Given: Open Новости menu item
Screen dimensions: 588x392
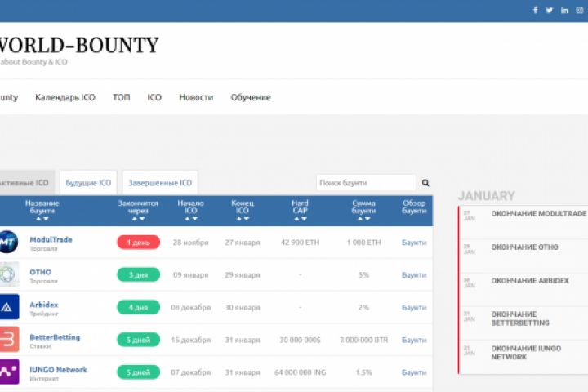Looking at the screenshot, I should tap(196, 97).
